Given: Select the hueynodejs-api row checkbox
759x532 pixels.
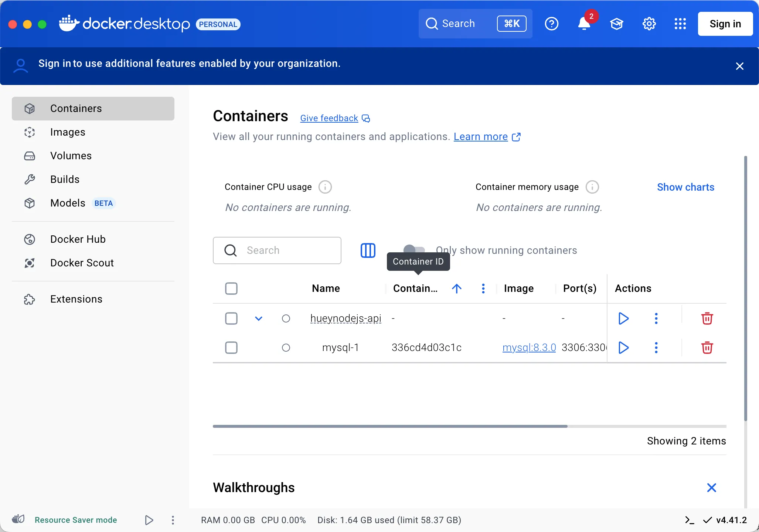Looking at the screenshot, I should 231,318.
